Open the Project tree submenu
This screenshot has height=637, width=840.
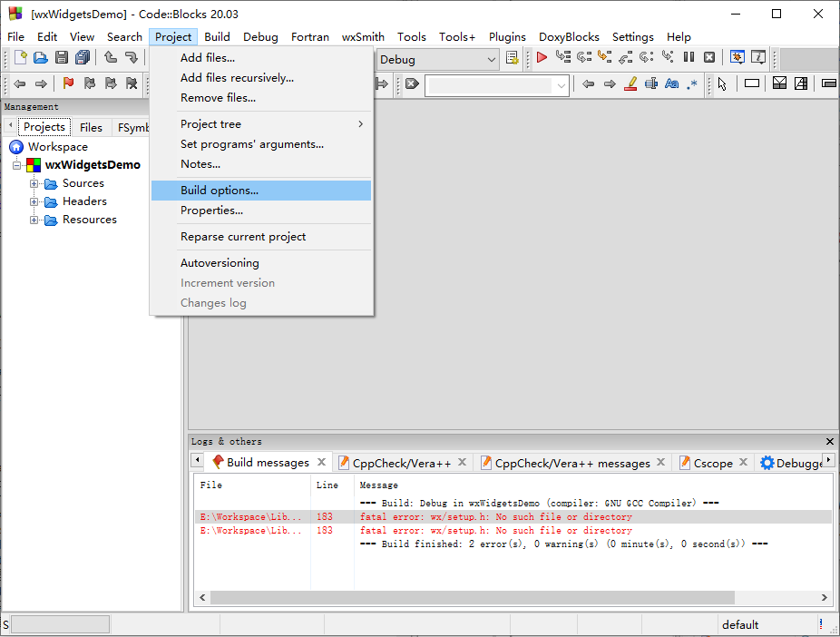tap(261, 124)
